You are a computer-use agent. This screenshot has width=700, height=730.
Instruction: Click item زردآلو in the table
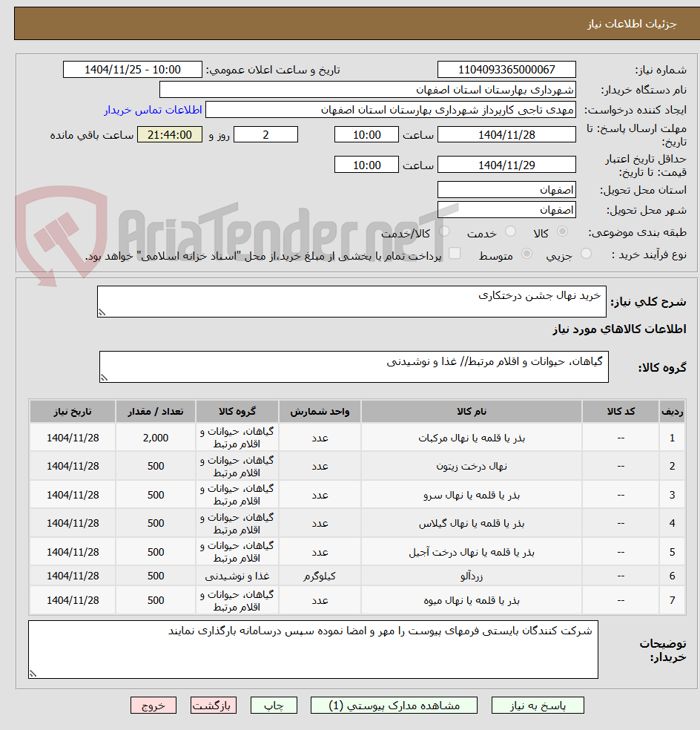[x=472, y=576]
